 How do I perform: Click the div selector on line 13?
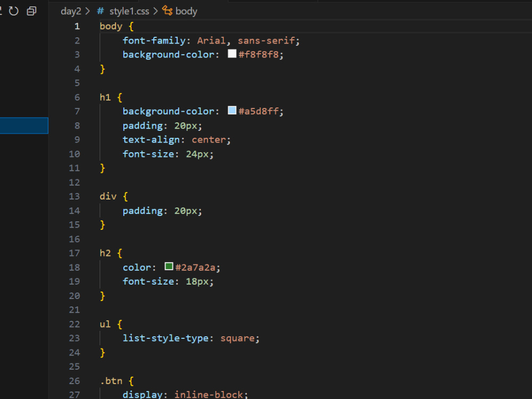pyautogui.click(x=108, y=196)
